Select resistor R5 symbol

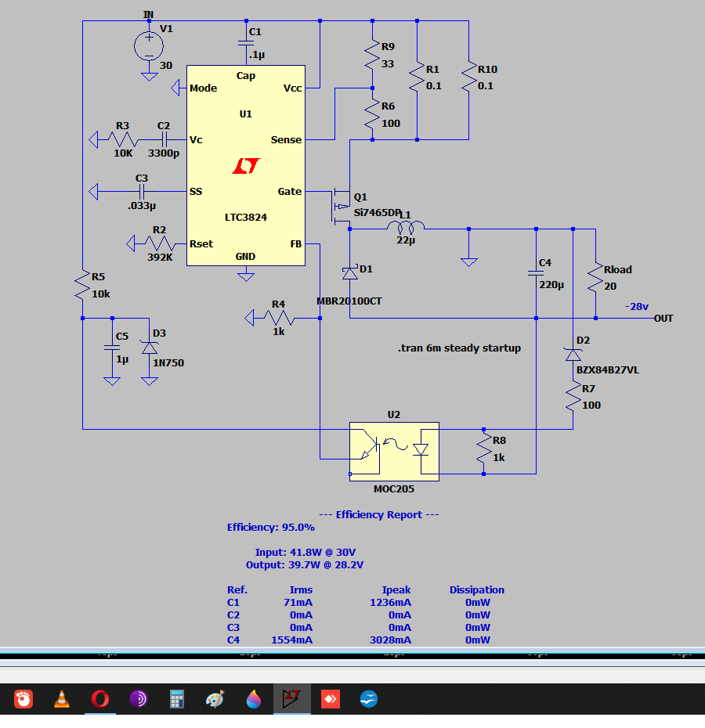(82, 285)
